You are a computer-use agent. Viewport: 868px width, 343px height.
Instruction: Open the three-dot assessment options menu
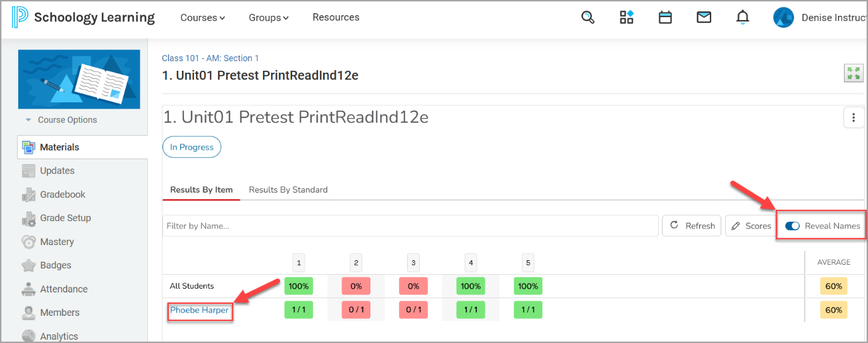853,117
